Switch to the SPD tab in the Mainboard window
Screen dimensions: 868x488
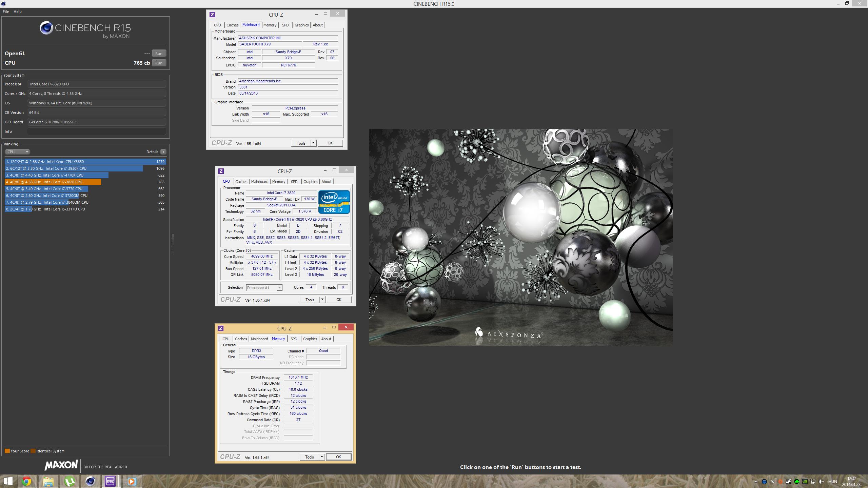coord(285,25)
